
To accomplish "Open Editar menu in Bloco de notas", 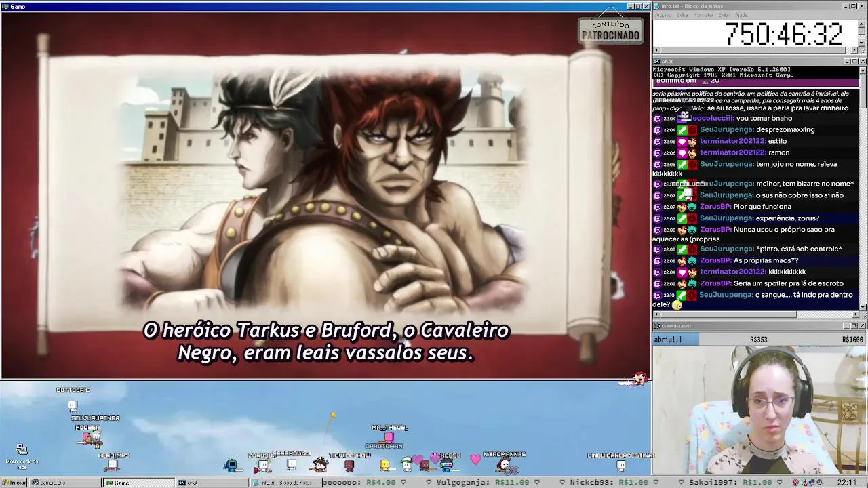I will pos(682,15).
